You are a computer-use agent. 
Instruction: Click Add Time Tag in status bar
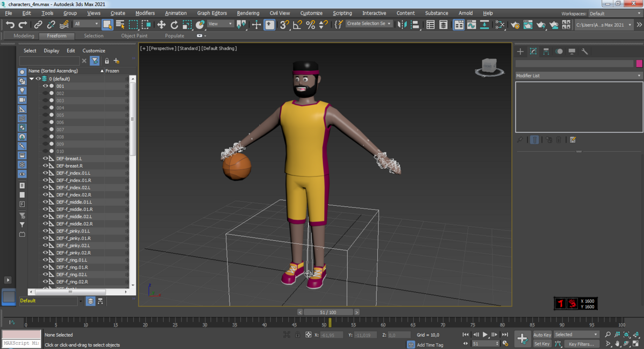430,345
